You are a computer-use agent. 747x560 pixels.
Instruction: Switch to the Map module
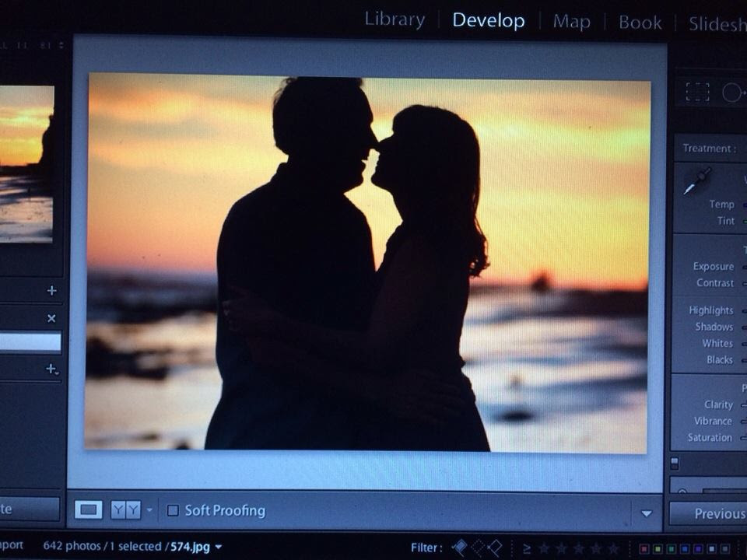(572, 22)
